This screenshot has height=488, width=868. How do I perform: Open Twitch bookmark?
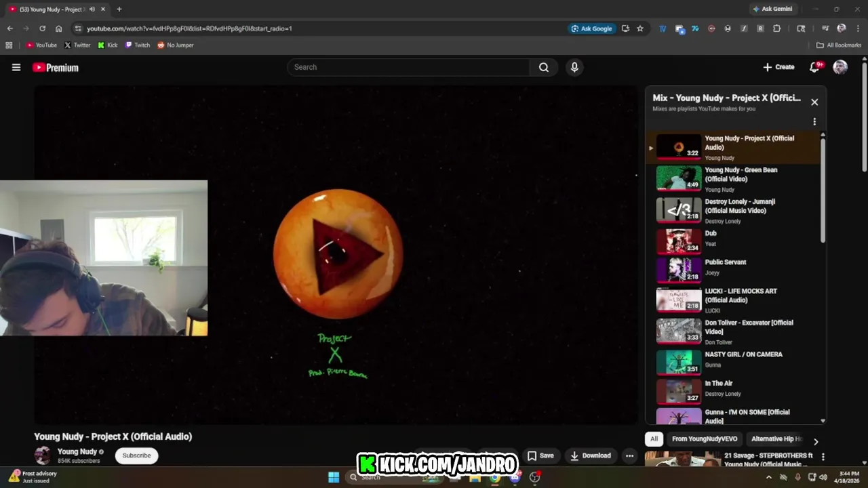tap(138, 45)
